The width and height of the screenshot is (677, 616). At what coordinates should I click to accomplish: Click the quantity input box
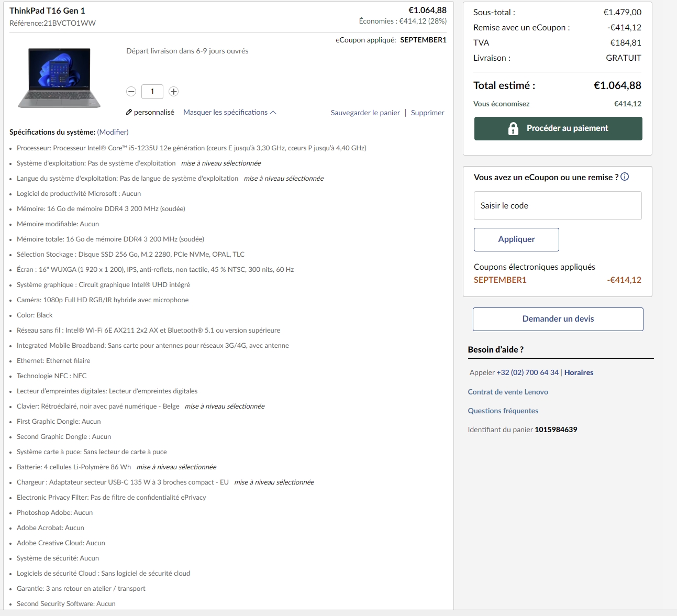152,92
